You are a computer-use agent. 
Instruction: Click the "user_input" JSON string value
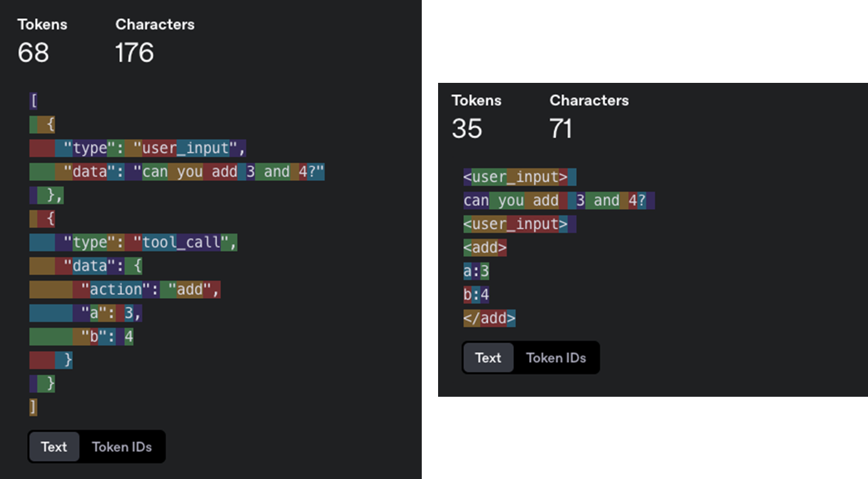click(x=186, y=148)
